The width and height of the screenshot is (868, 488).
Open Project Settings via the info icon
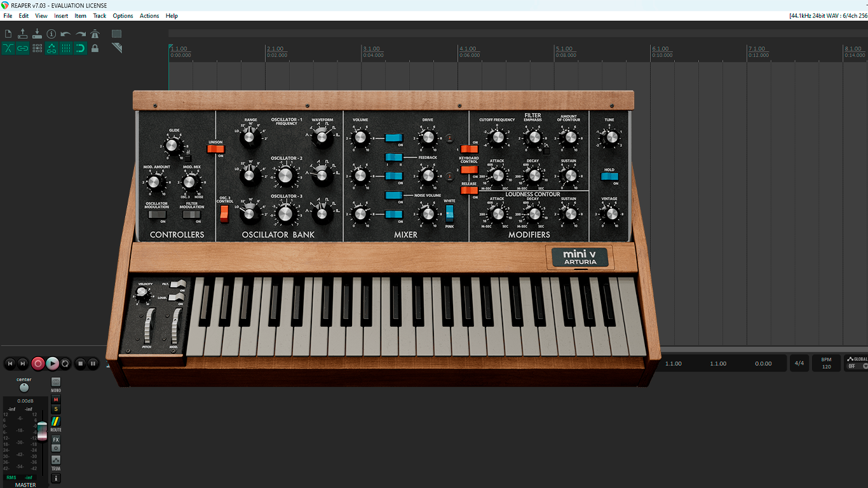(51, 34)
